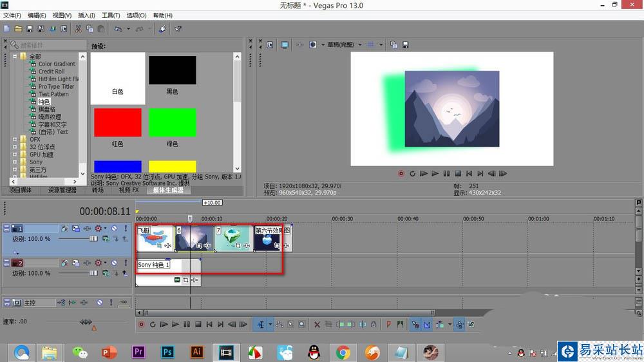Select the 绿色 green preset swatch
Image resolution: width=644 pixels, height=362 pixels.
pos(172,122)
